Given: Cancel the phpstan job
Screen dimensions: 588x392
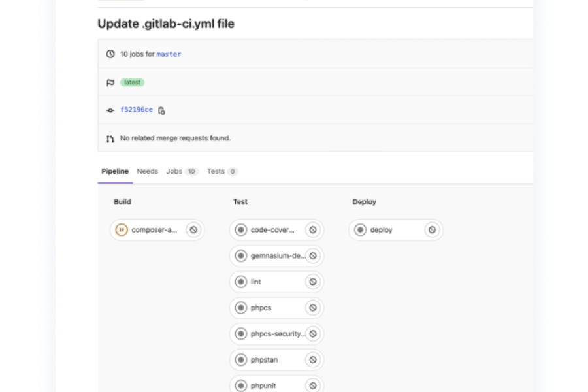Looking at the screenshot, I should pos(313,360).
